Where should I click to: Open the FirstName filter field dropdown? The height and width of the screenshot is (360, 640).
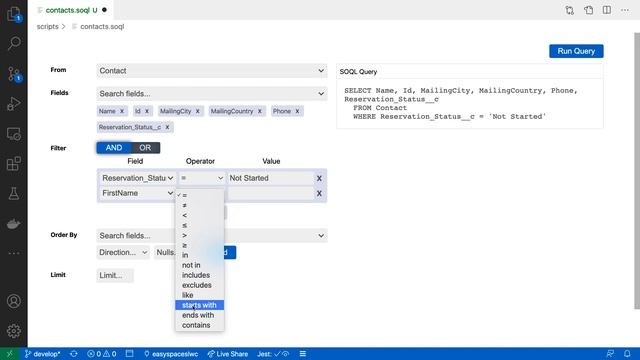click(x=138, y=193)
